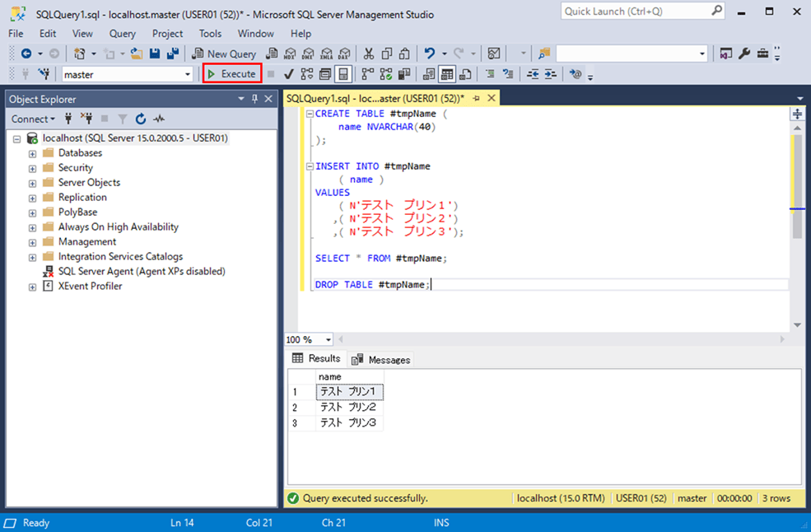Click the Navigate Backward arrow icon
The image size is (811, 532).
pos(26,54)
